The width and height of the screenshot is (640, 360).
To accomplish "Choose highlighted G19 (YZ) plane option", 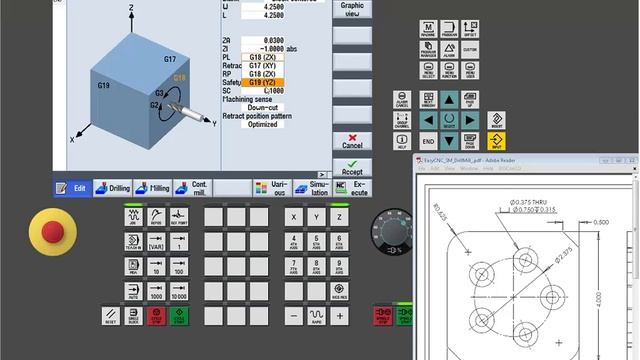I will pyautogui.click(x=262, y=82).
